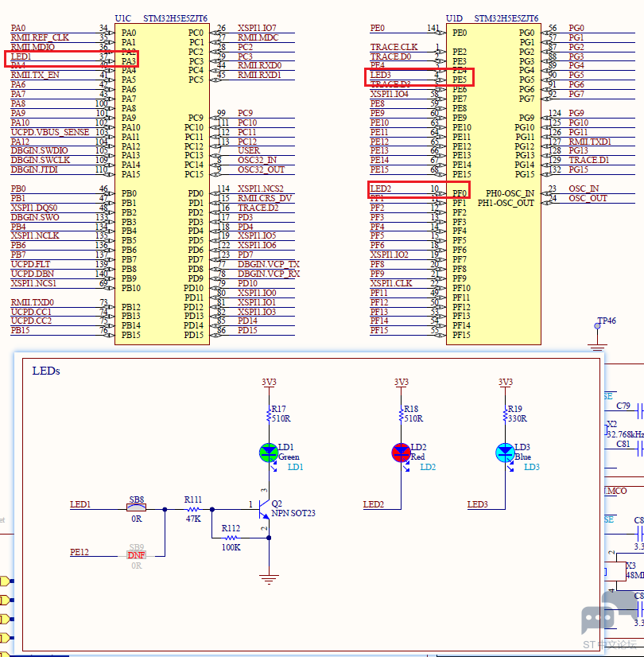
Task: Click the RMII.TXD0 net label
Action: [33, 302]
